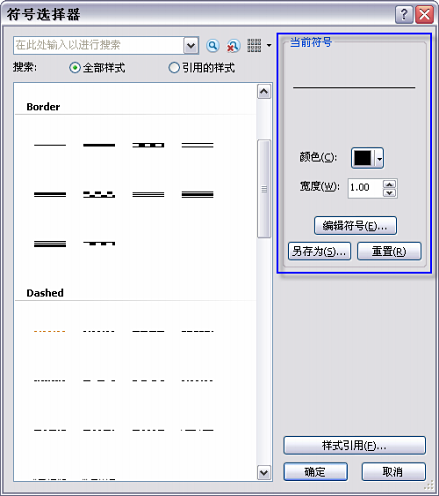Select the double-line Border symbol

click(197, 145)
